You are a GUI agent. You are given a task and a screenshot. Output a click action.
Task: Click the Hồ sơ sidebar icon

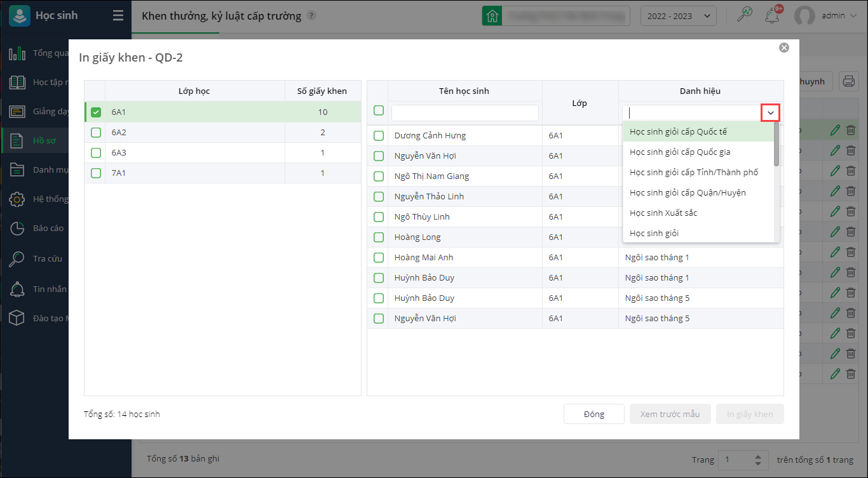pyautogui.click(x=17, y=140)
